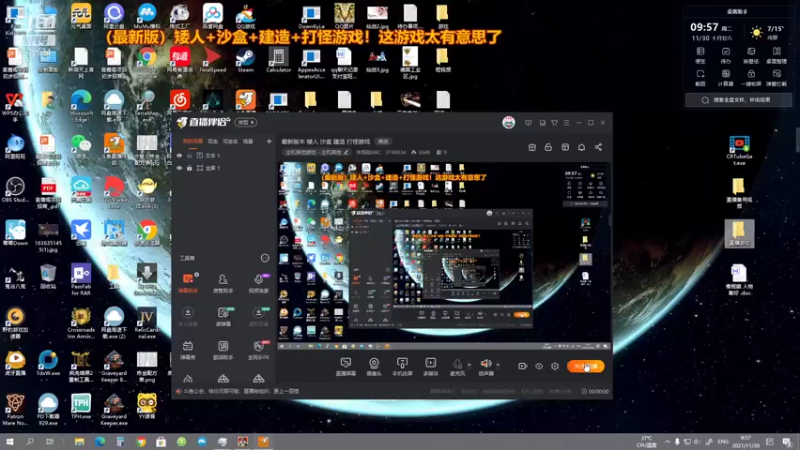The height and width of the screenshot is (450, 800).
Task: Select the 全屏 1 source row
Action: point(223,168)
